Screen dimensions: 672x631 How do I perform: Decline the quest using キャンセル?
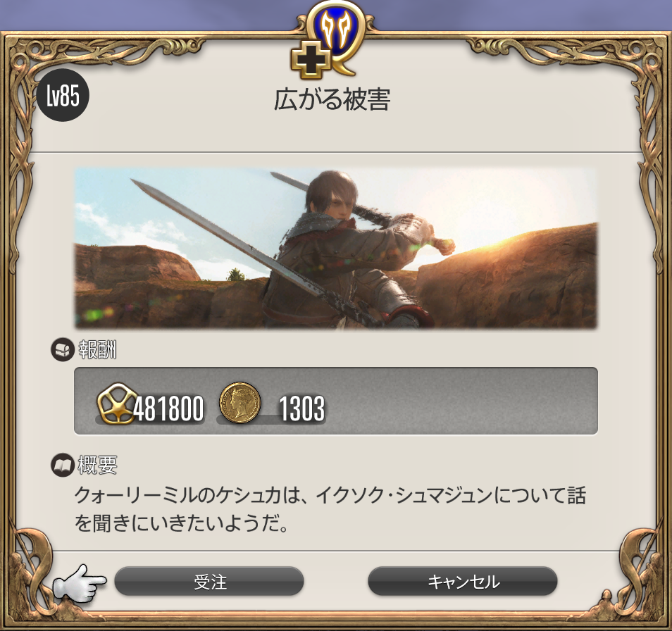[463, 582]
